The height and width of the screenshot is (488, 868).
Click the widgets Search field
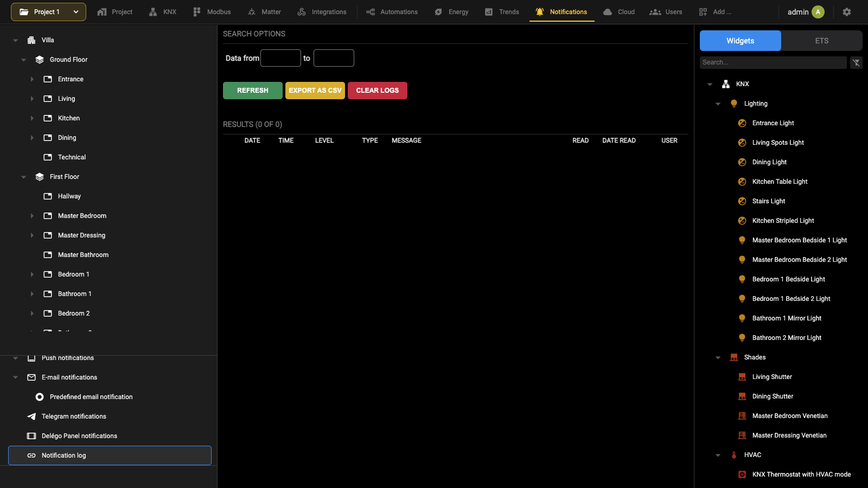point(773,62)
